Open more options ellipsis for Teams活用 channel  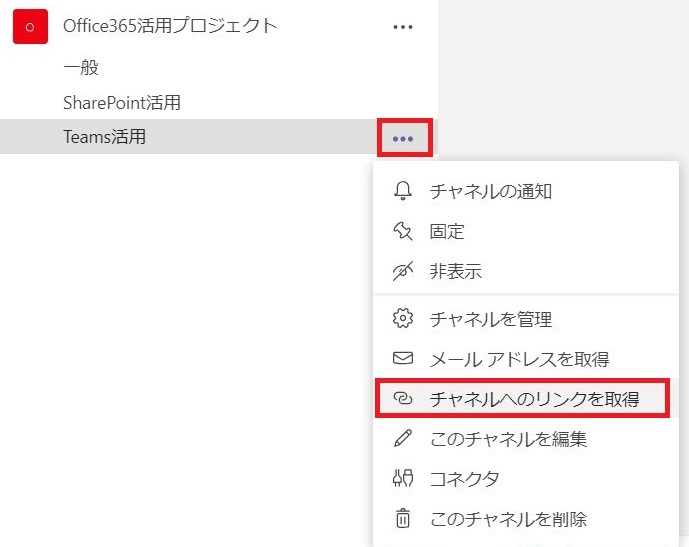[x=403, y=139]
